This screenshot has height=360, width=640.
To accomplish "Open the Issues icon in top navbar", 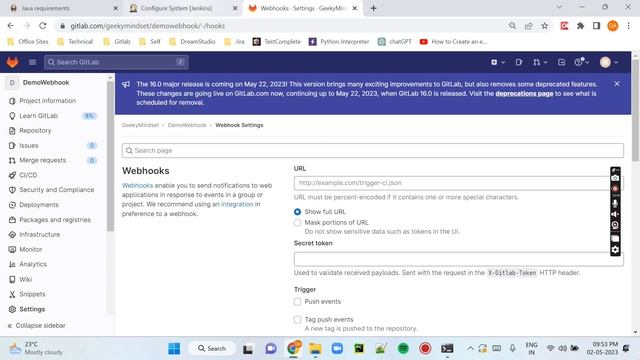I will [x=519, y=62].
